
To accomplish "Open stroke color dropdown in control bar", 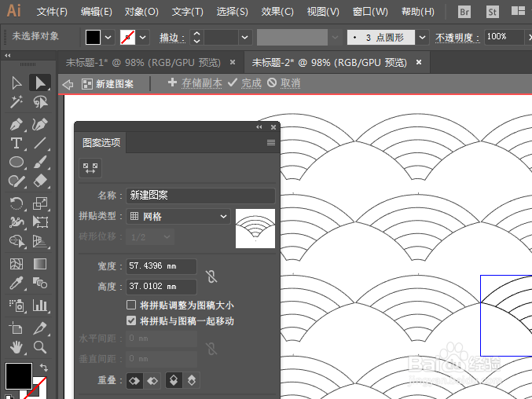I will click(143, 37).
